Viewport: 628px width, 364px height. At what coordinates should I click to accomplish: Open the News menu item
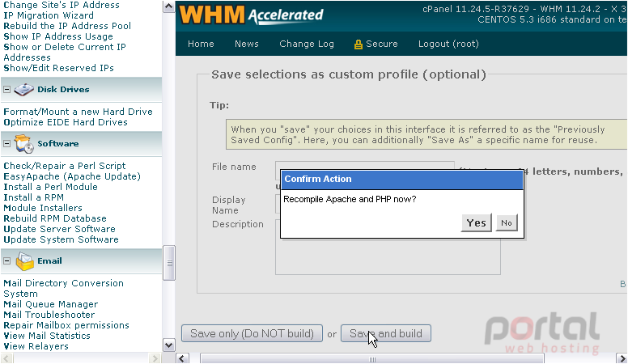click(246, 44)
